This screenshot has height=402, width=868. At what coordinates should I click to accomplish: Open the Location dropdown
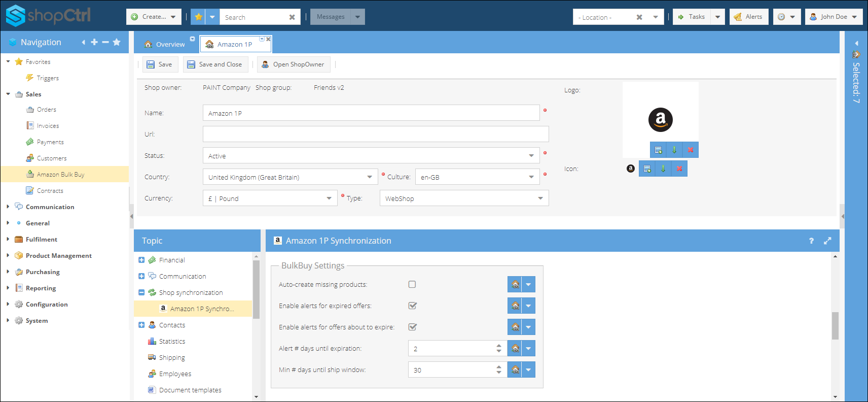pos(656,17)
